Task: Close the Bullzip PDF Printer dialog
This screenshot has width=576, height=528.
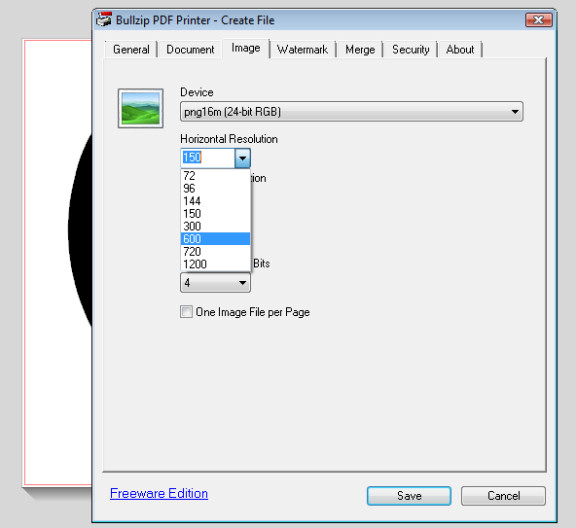Action: coord(539,20)
